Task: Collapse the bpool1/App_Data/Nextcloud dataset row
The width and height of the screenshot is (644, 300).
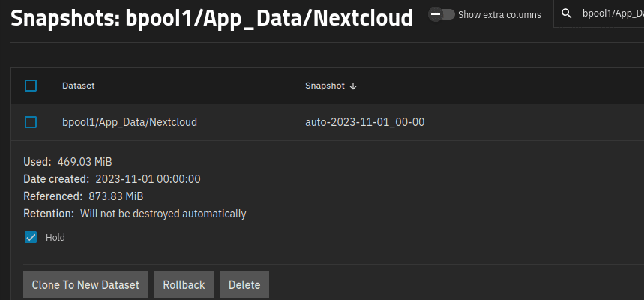Action: 129,121
